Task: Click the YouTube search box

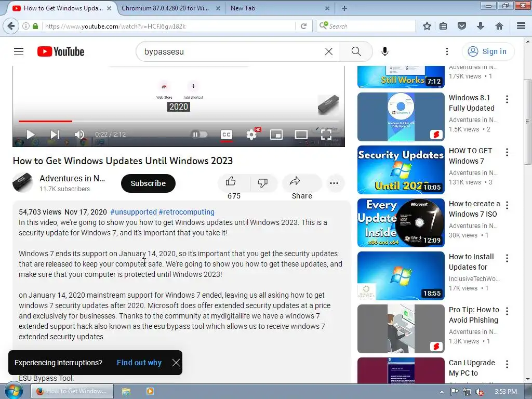Action: [237, 51]
